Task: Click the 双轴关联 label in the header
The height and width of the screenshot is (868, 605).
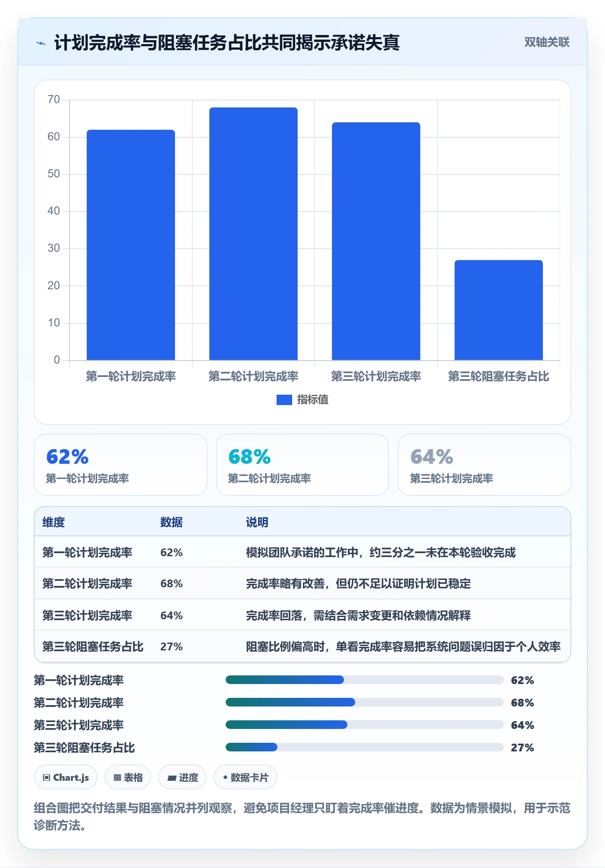Action: 547,42
